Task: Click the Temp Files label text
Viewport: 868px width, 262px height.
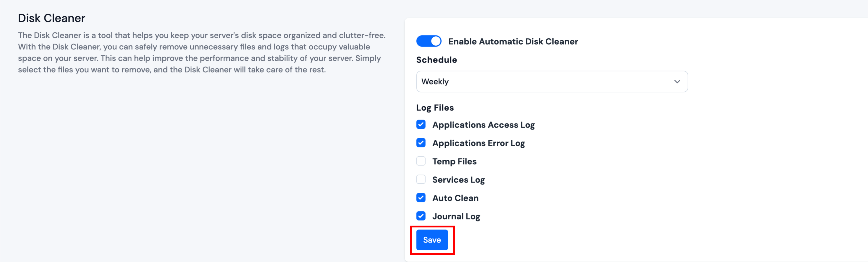Action: 454,161
